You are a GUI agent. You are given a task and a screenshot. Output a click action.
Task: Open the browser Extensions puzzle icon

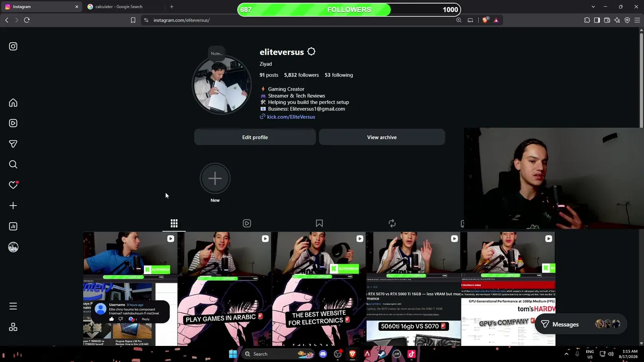coord(587,20)
